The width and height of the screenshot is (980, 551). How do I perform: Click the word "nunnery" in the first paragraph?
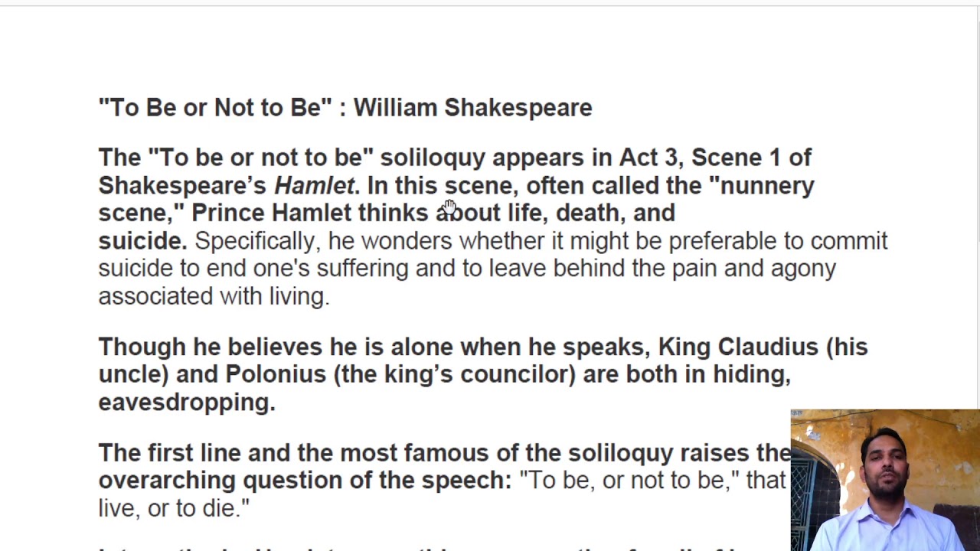pyautogui.click(x=767, y=185)
